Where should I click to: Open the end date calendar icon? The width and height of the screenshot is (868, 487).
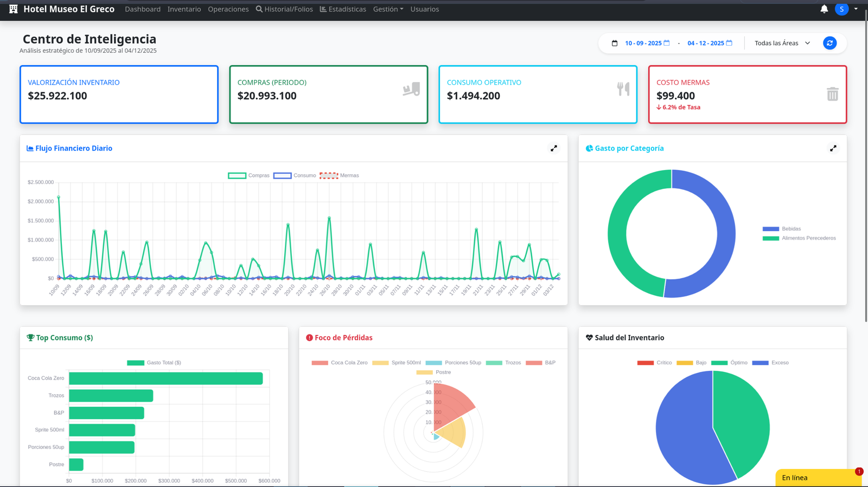click(729, 43)
